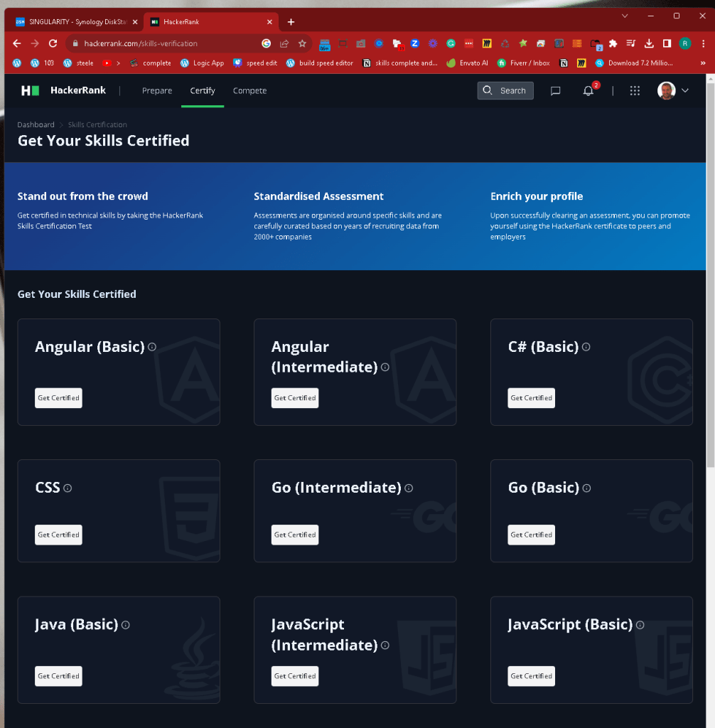
Task: Click the info icon beside JavaScript (Basic)
Action: coord(640,625)
